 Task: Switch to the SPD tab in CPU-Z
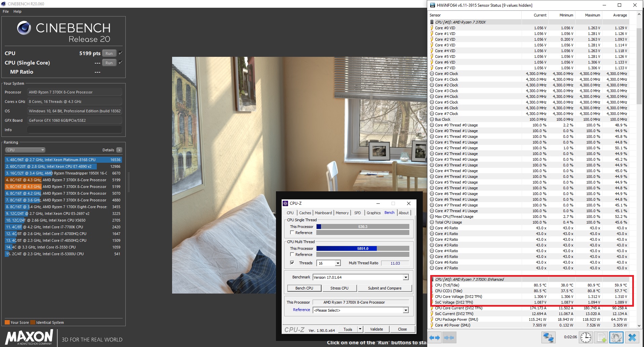(358, 213)
